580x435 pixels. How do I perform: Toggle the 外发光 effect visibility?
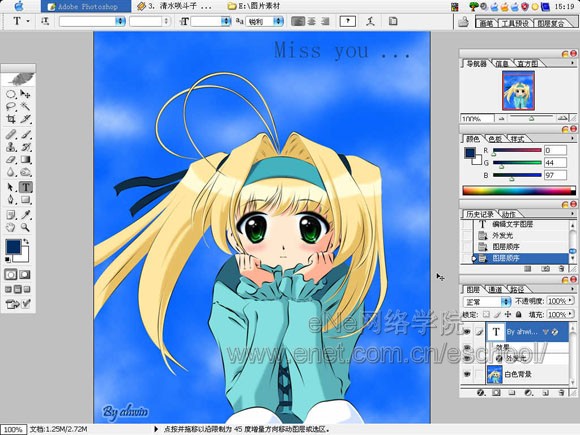pyautogui.click(x=467, y=358)
